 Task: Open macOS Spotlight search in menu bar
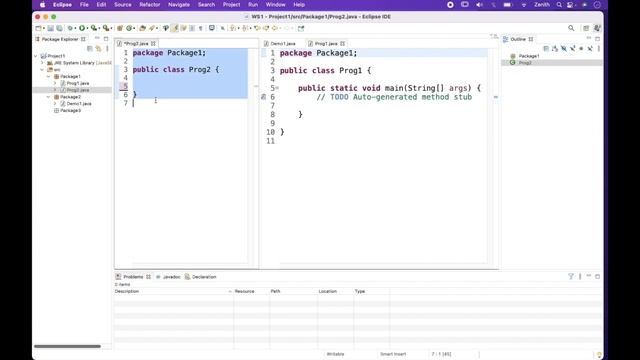[x=559, y=4]
